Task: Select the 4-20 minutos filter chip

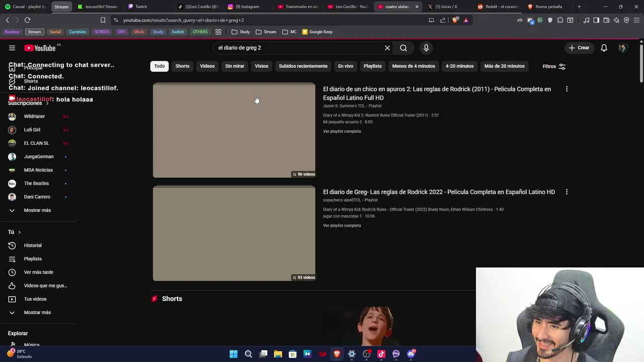Action: pos(459,66)
